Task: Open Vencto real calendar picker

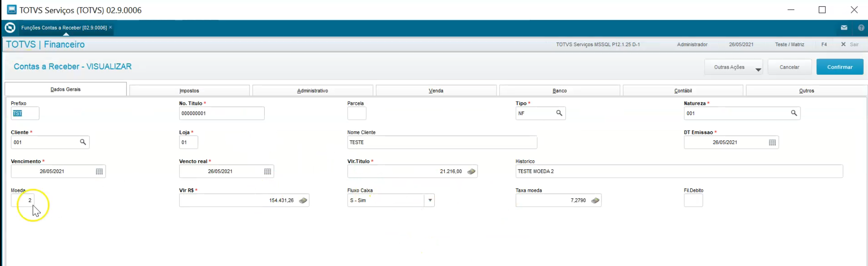Action: coord(267,171)
